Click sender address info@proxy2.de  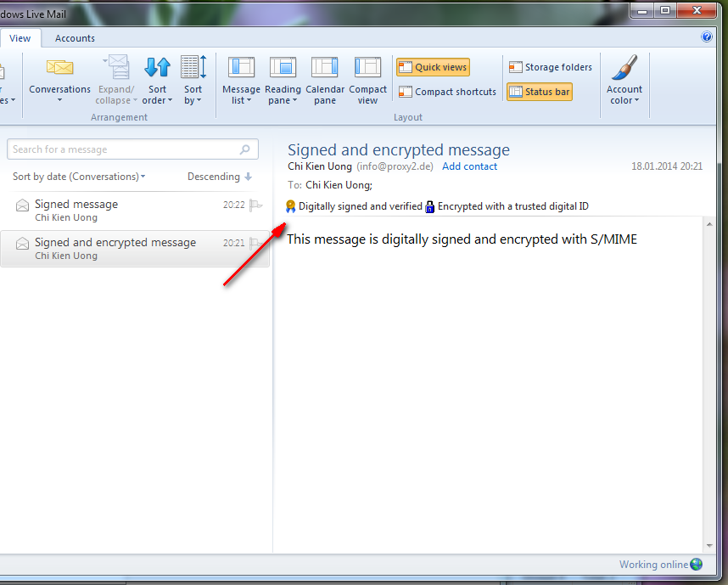395,166
